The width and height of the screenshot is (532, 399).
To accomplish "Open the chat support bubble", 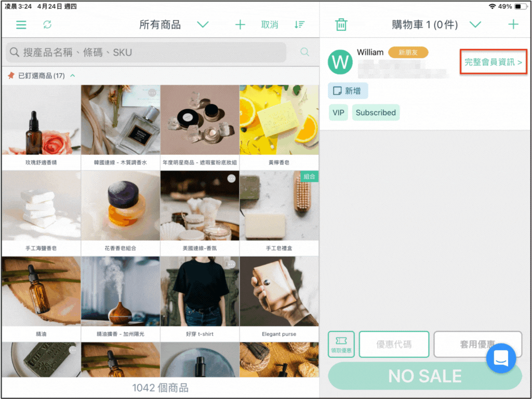I will pyautogui.click(x=501, y=358).
